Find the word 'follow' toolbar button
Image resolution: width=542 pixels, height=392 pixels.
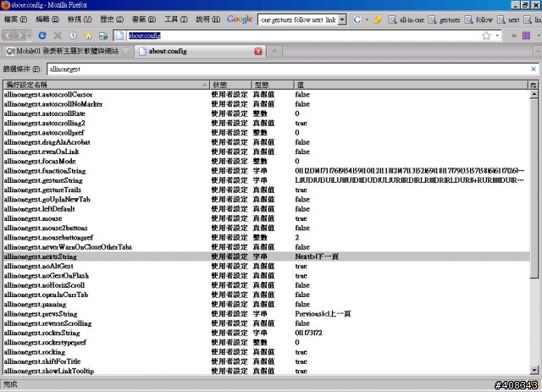[x=478, y=19]
